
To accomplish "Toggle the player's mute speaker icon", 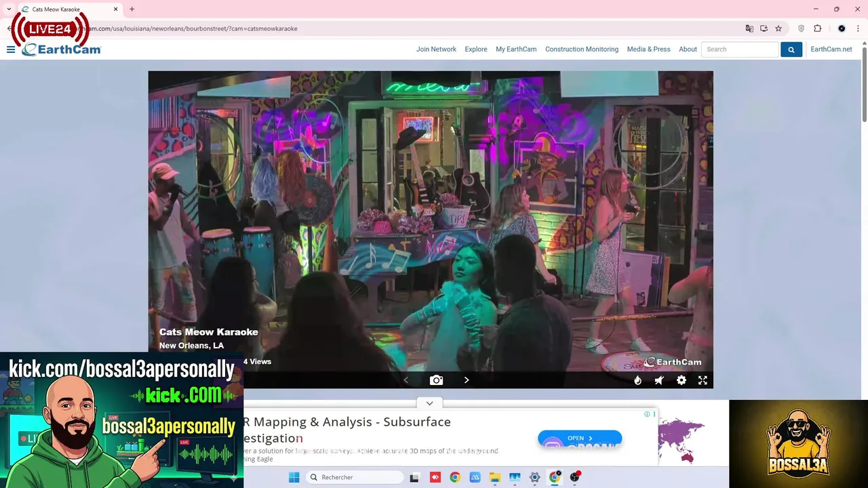I will tap(659, 380).
